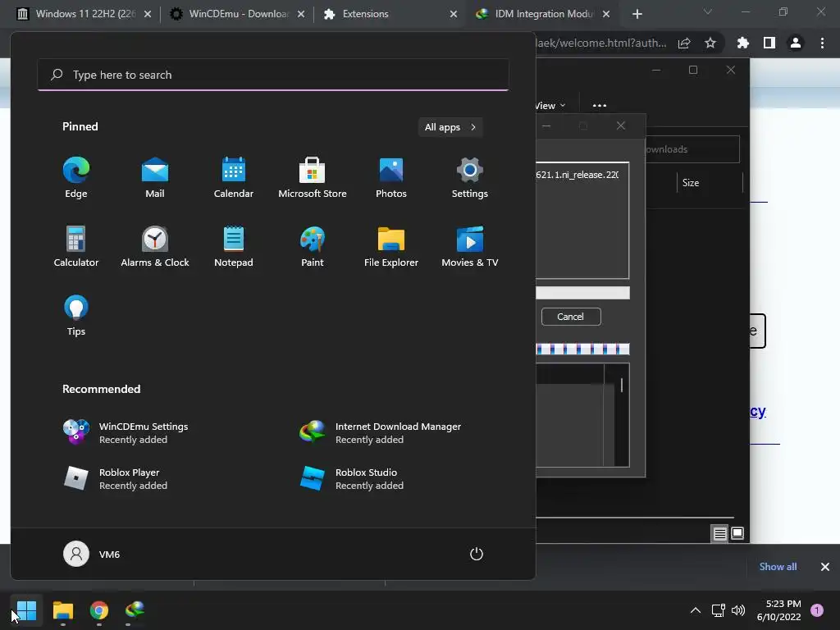Close the Chrome downloads bar

point(825,567)
